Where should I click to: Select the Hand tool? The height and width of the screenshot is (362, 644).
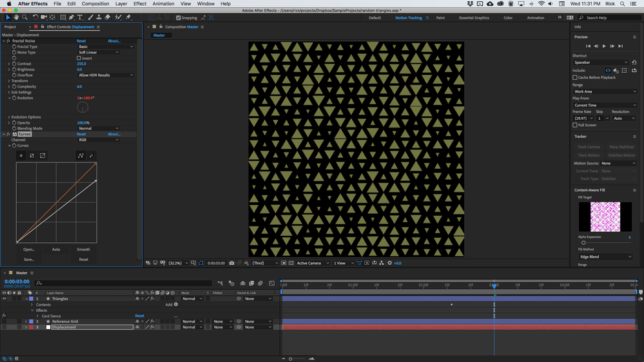(x=16, y=17)
